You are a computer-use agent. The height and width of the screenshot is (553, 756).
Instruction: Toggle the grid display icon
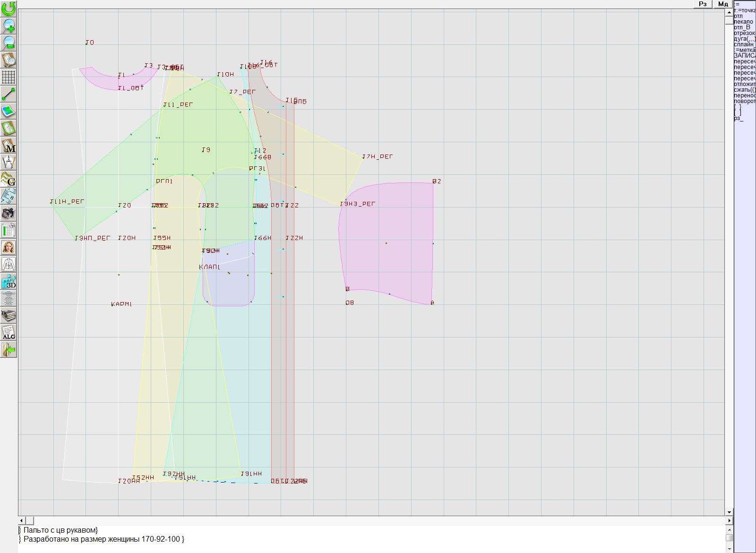point(9,77)
